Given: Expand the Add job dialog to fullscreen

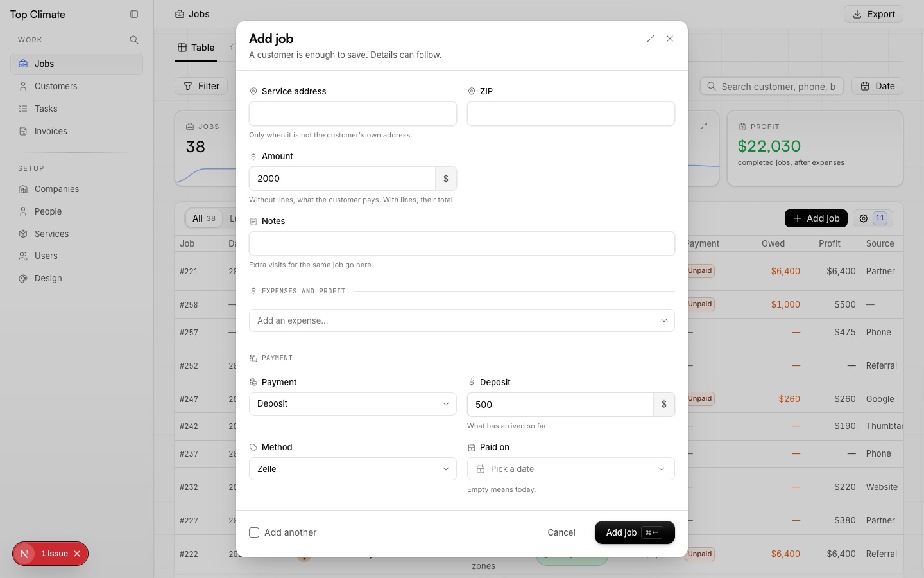Looking at the screenshot, I should (x=651, y=39).
